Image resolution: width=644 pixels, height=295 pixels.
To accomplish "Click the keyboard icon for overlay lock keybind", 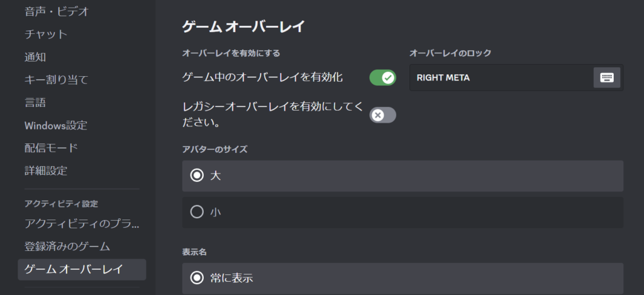I will tap(607, 78).
